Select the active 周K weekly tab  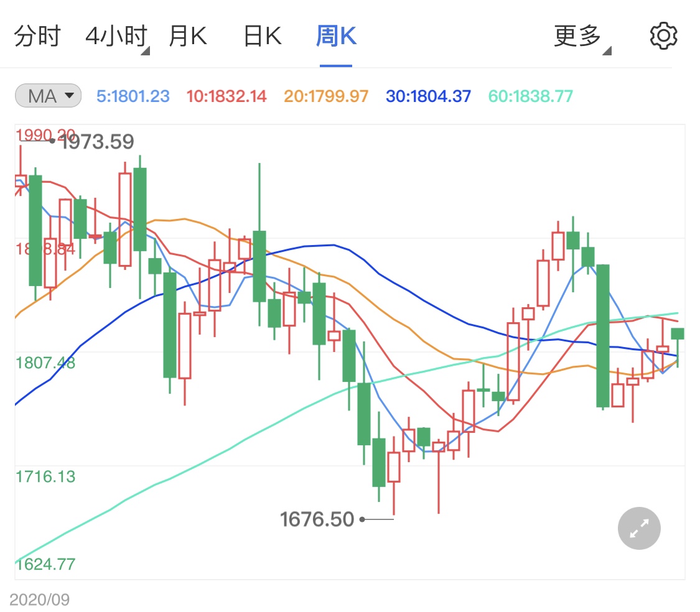[336, 35]
